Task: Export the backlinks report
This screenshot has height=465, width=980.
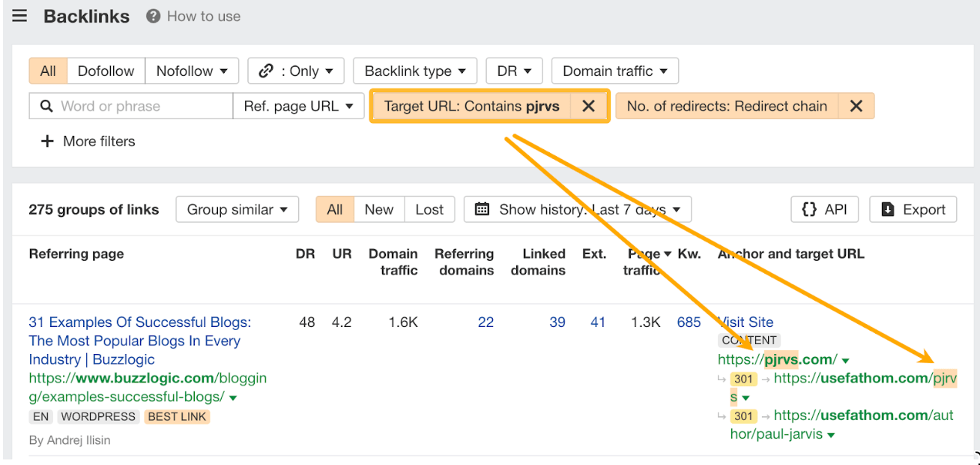Action: pos(913,210)
